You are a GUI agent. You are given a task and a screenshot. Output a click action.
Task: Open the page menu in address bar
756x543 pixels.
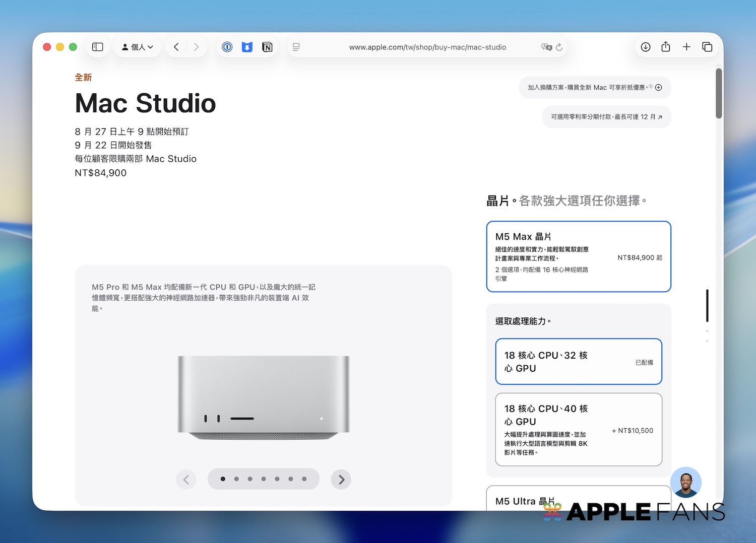coord(296,47)
